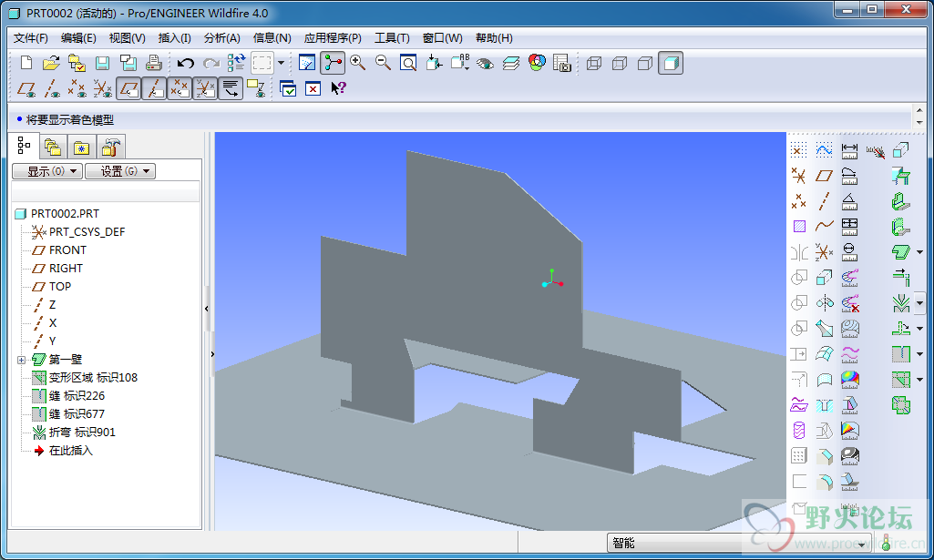Switch to the folder browser tab

53,147
